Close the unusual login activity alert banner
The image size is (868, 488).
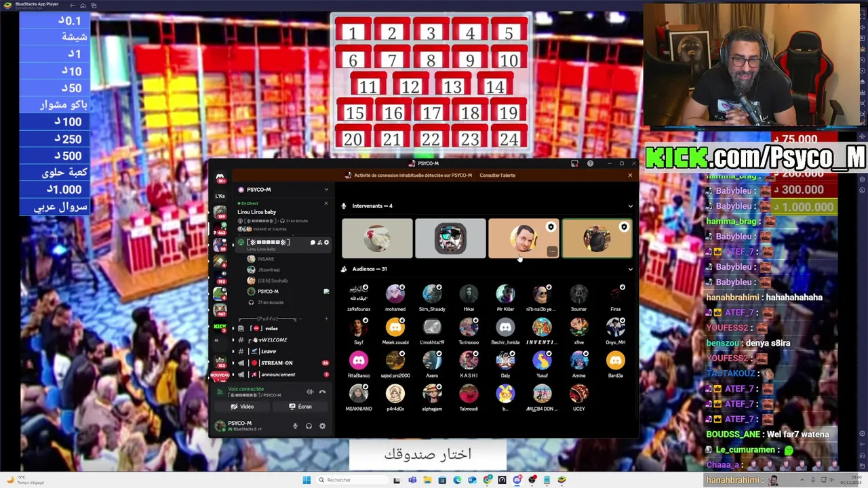coord(629,176)
